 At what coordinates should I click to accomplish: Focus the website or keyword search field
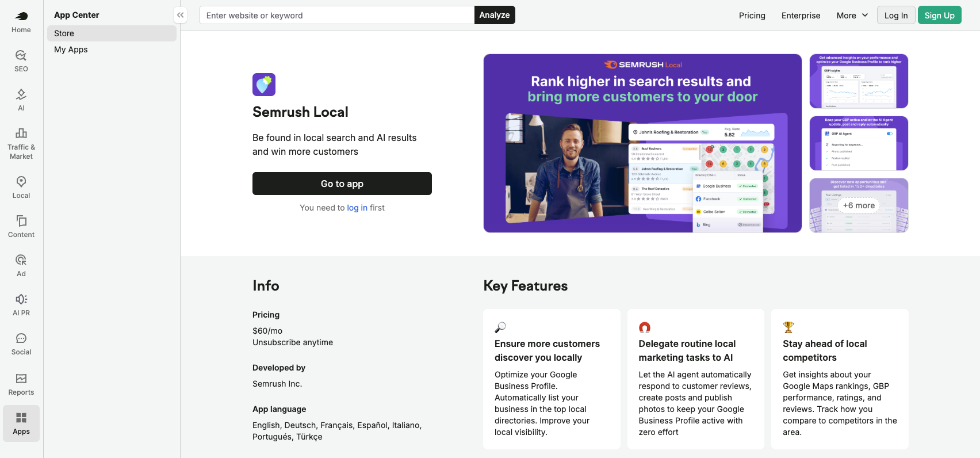pyautogui.click(x=337, y=15)
